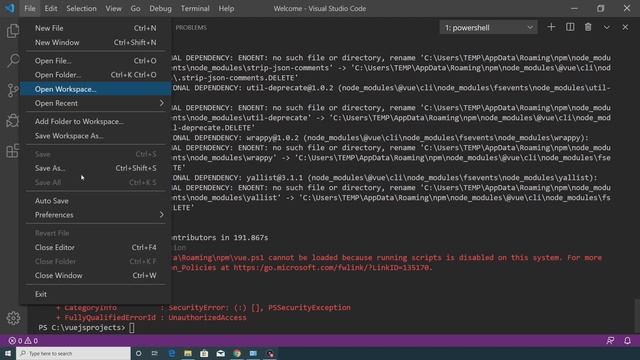Open the Source Control view

click(13, 90)
